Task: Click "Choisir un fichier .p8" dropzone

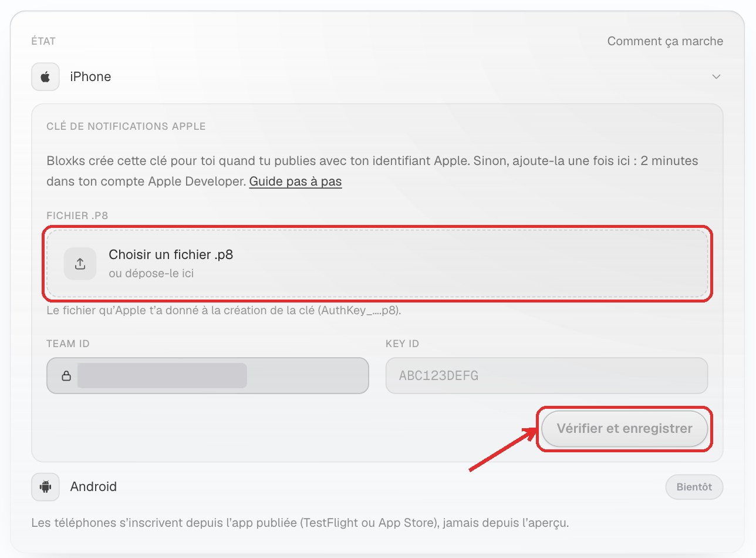Action: (x=377, y=264)
